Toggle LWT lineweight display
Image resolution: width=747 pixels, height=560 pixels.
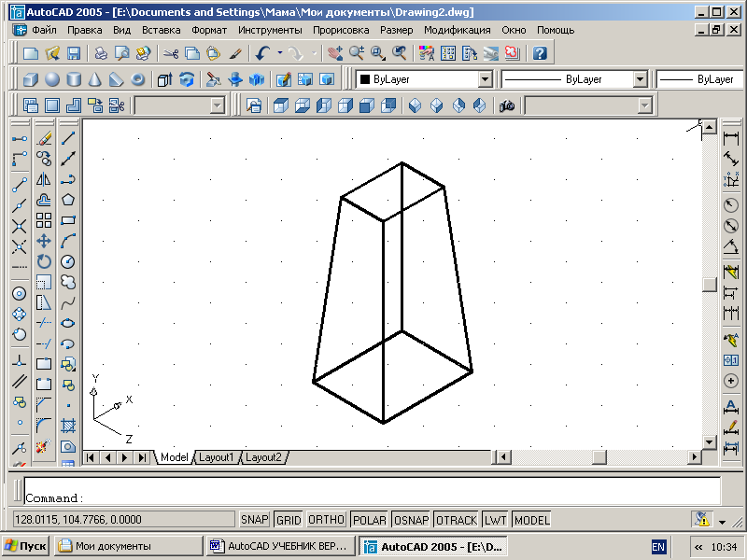(496, 520)
